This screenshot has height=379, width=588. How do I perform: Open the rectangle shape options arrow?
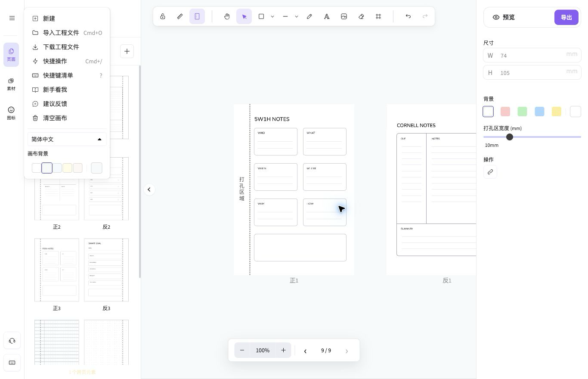pyautogui.click(x=272, y=16)
